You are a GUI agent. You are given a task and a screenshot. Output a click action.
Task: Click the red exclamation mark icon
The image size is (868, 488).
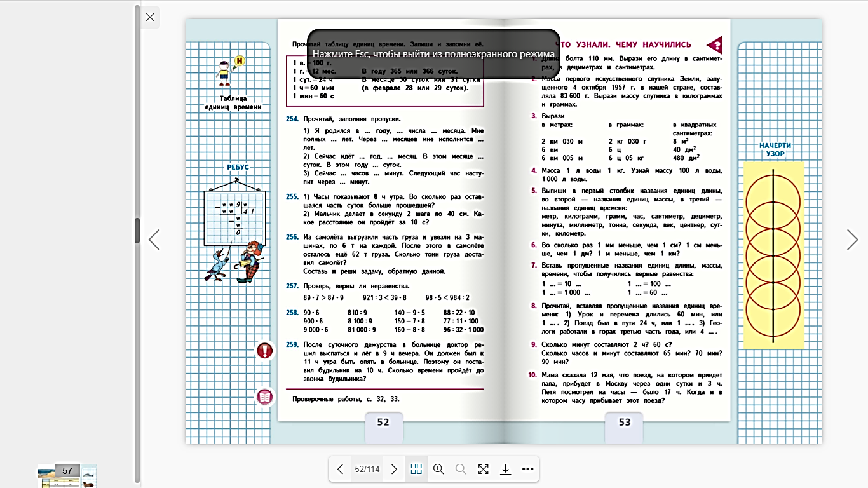pos(265,350)
